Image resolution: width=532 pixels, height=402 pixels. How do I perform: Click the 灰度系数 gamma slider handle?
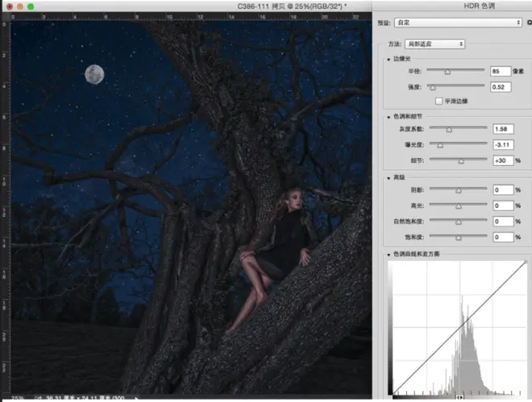point(449,130)
